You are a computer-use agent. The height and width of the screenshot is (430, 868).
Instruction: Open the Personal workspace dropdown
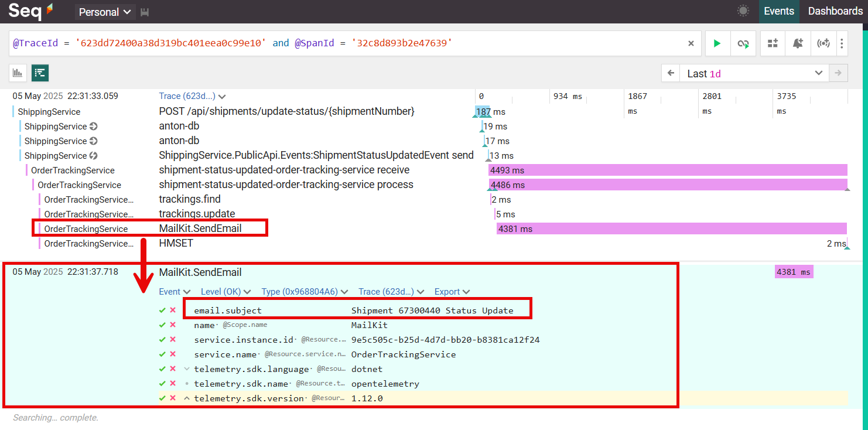[x=105, y=12]
